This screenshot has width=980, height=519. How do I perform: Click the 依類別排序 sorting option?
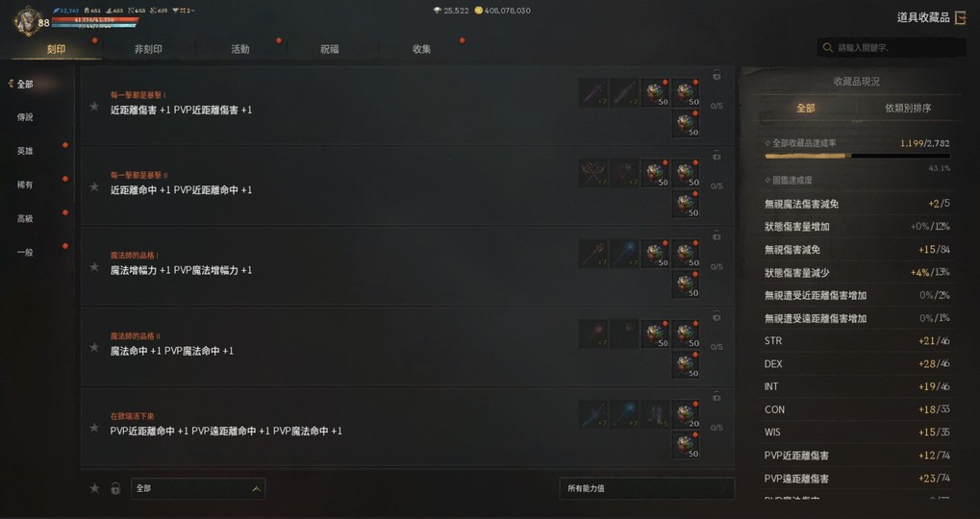908,108
